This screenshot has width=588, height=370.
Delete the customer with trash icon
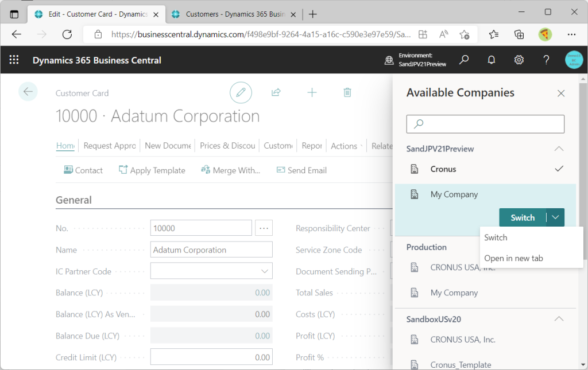pos(347,92)
